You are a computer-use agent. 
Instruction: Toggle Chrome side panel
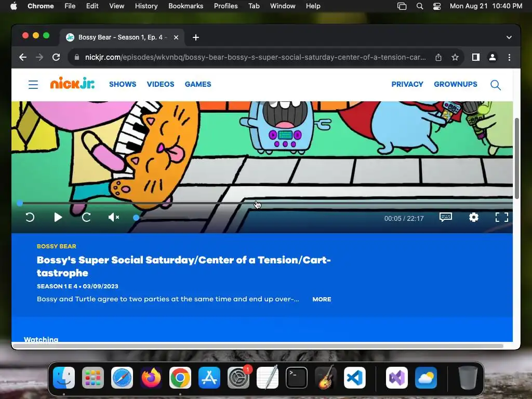(476, 57)
